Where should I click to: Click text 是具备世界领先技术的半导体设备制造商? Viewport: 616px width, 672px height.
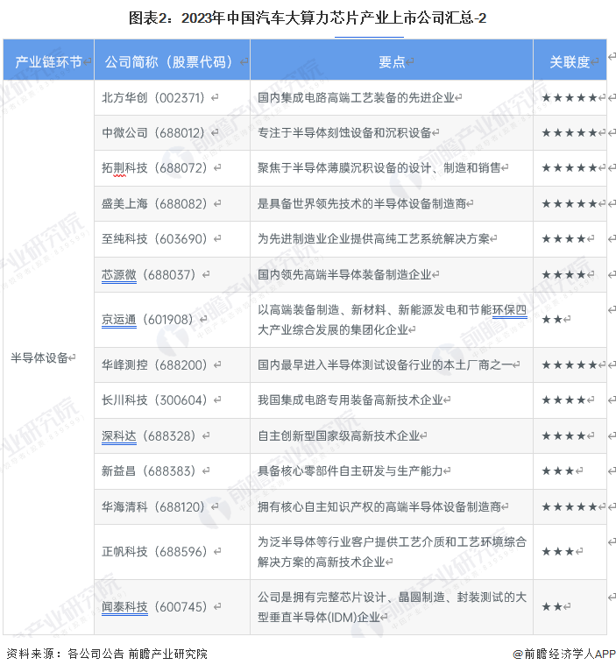pyautogui.click(x=362, y=203)
